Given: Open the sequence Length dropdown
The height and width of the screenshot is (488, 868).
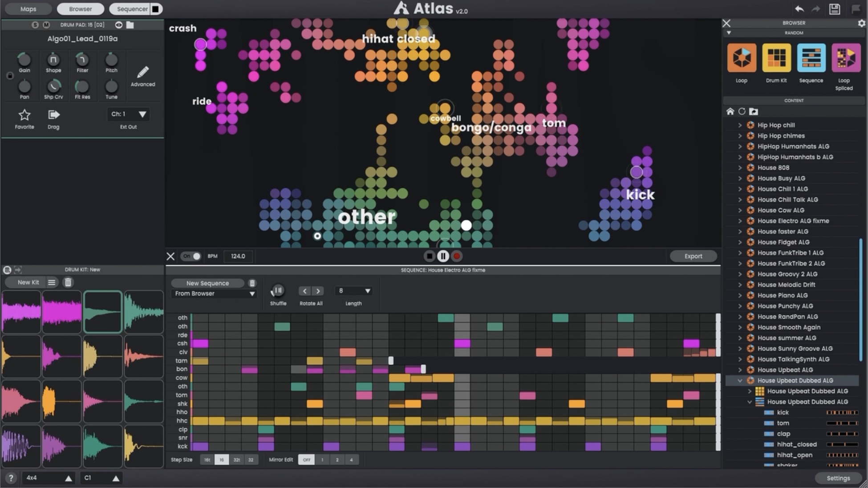Looking at the screenshot, I should click(x=354, y=291).
